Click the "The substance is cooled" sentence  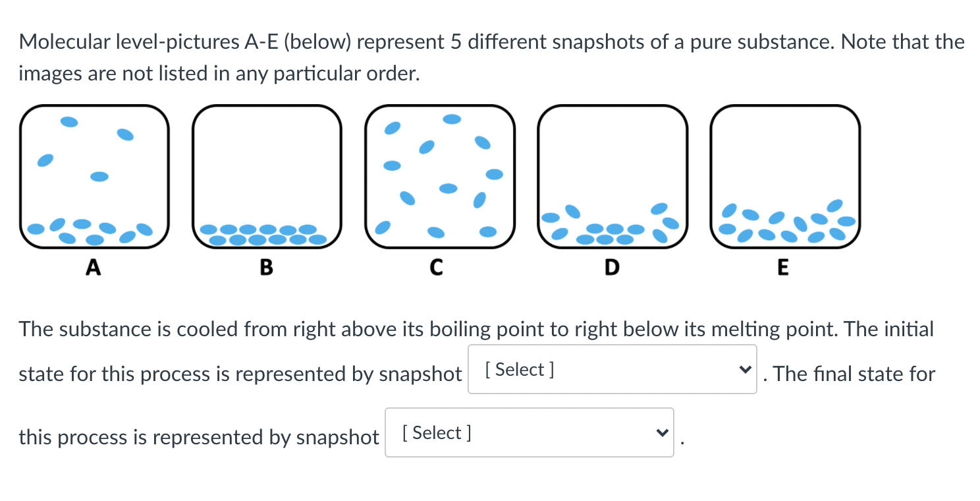point(476,329)
